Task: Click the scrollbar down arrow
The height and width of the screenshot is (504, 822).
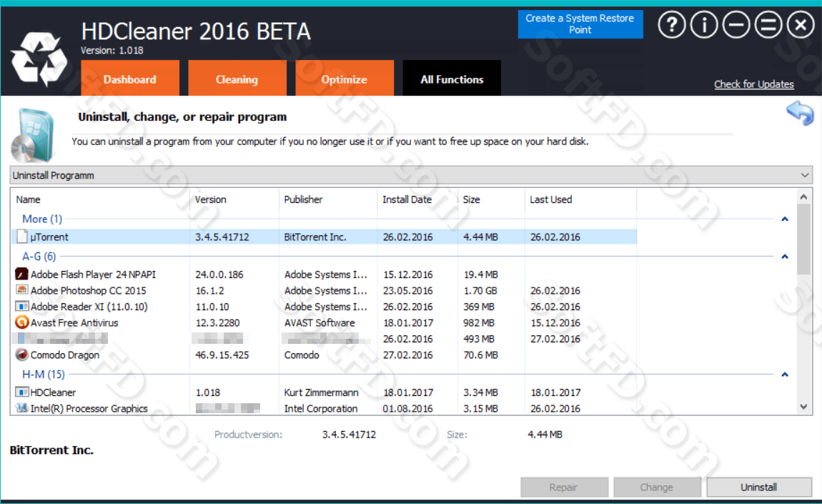Action: [803, 407]
